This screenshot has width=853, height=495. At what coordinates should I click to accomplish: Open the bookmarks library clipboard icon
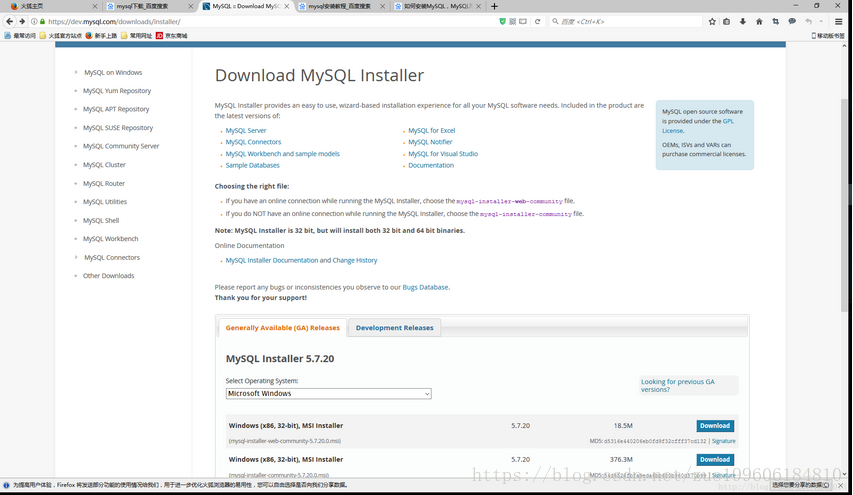tap(726, 22)
